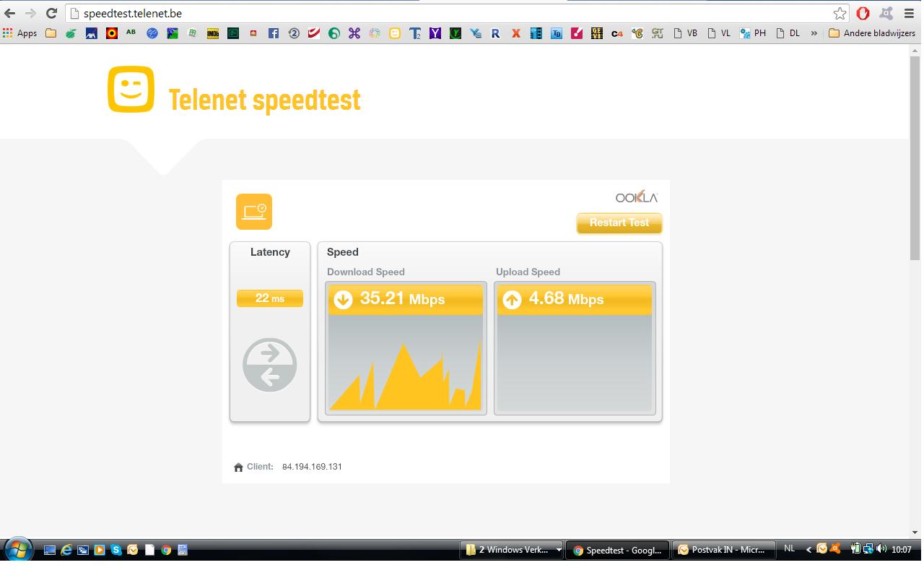Click the NL language indicator
Image resolution: width=924 pixels, height=578 pixels.
[789, 549]
